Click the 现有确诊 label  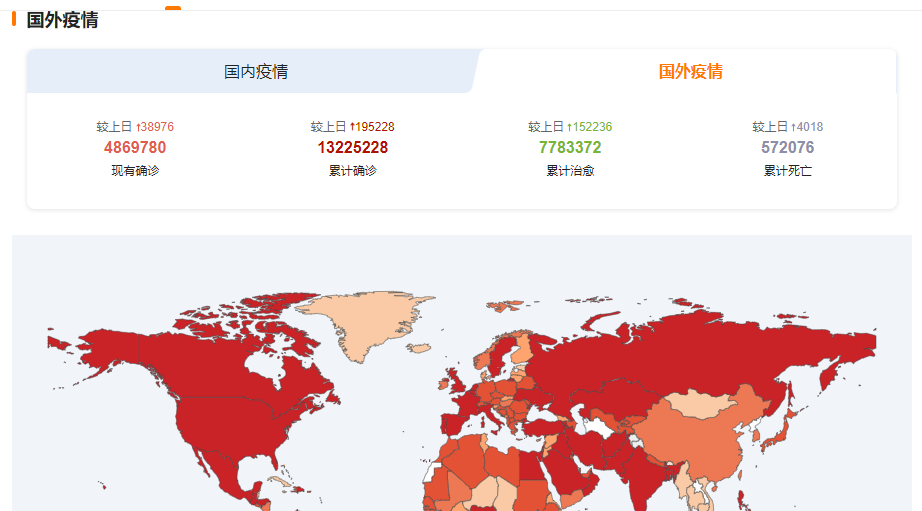135,171
